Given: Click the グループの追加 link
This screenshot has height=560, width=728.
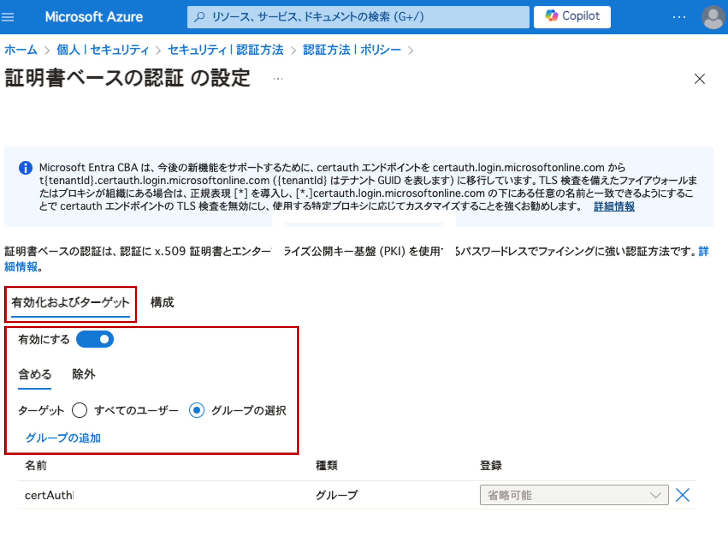Looking at the screenshot, I should (63, 437).
